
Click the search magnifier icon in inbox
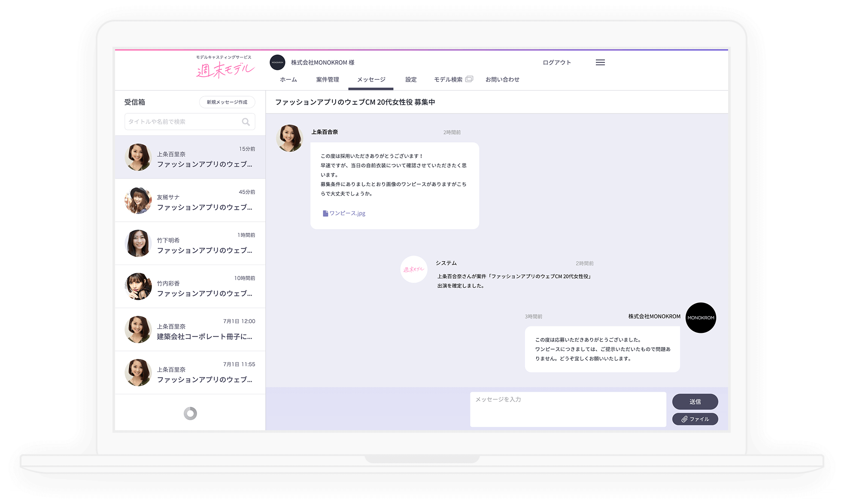(246, 122)
